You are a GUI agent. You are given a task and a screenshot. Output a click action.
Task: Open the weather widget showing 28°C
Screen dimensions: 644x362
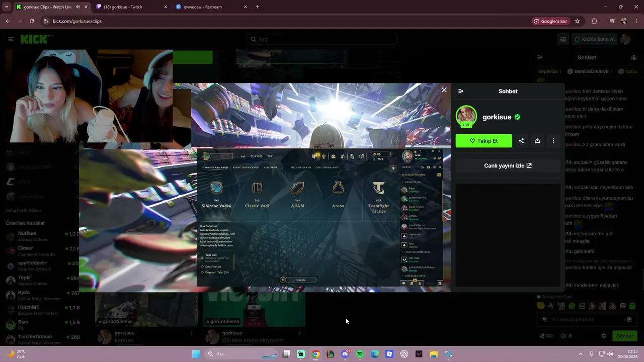15,354
